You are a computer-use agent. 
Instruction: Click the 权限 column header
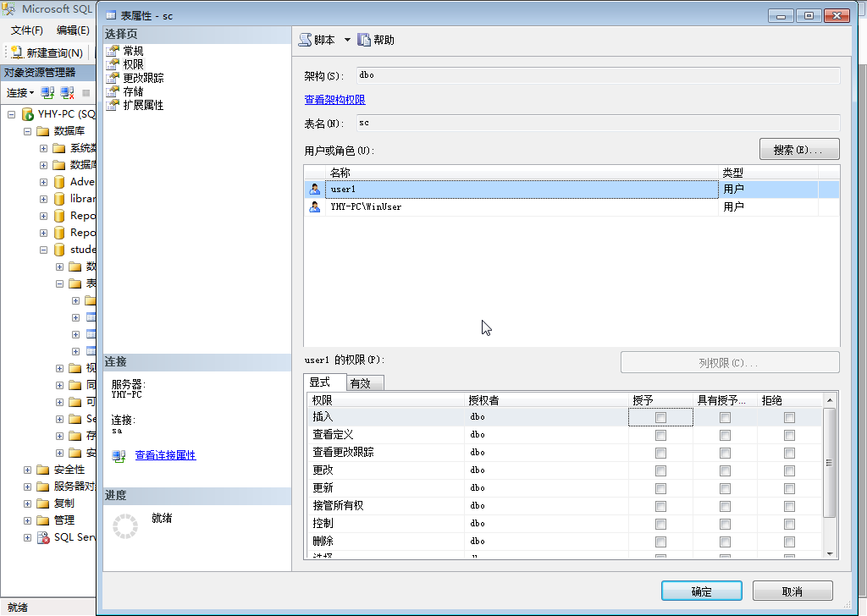tap(385, 400)
